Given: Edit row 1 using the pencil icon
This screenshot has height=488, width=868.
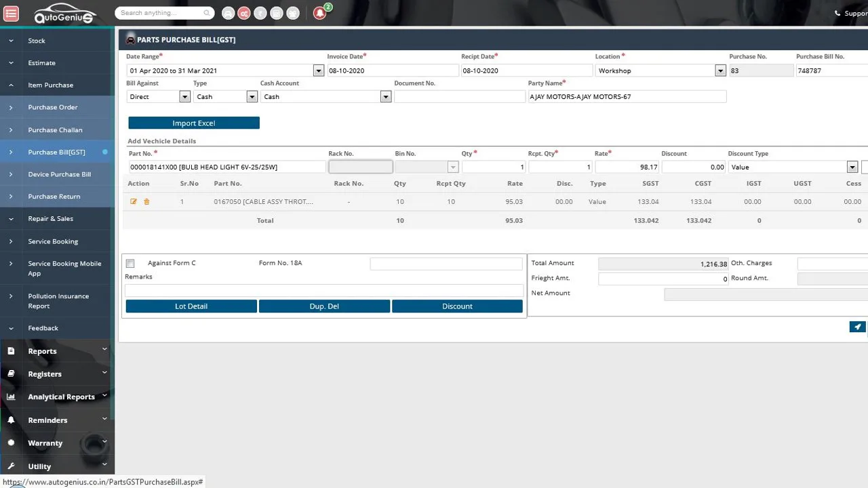Looking at the screenshot, I should 134,202.
